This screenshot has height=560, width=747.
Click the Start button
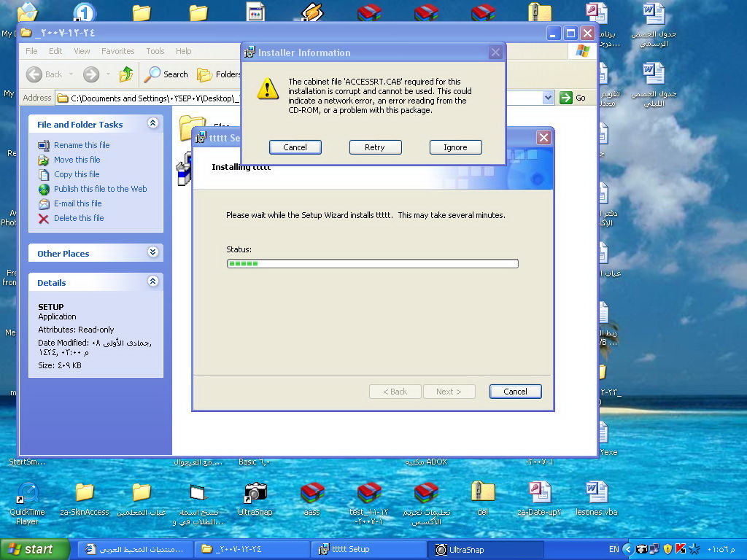35,549
